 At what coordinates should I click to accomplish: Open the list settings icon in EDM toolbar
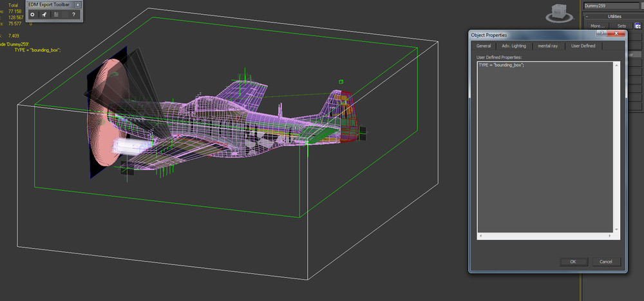click(x=56, y=14)
